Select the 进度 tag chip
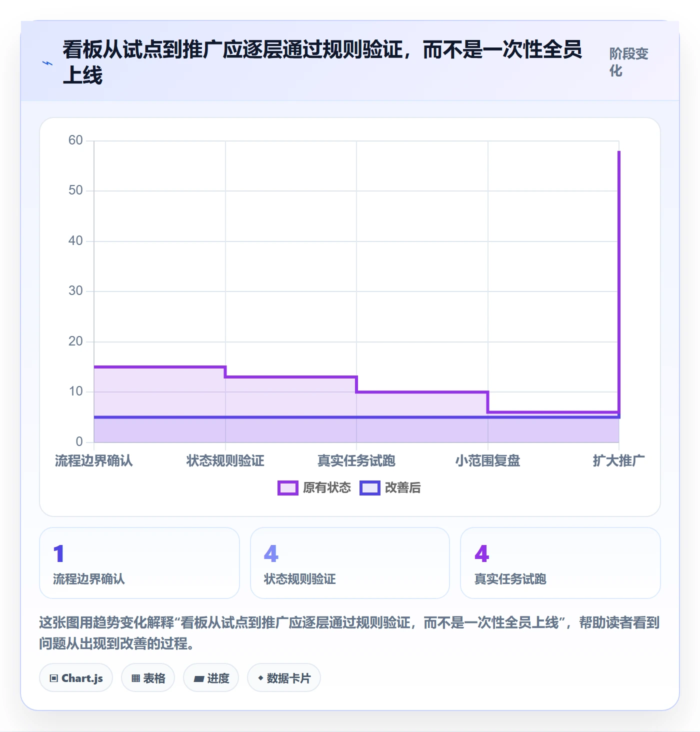 click(x=211, y=678)
